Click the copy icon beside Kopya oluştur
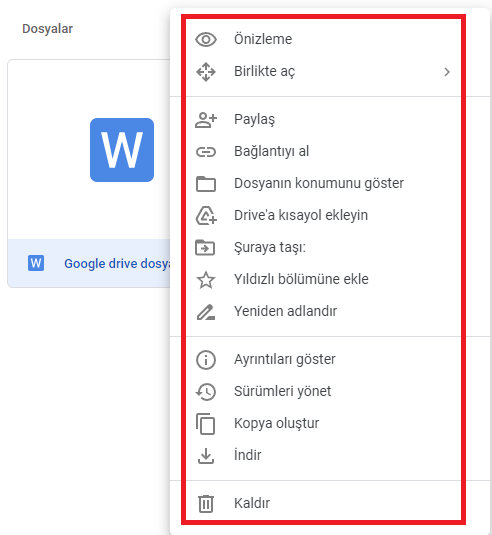The width and height of the screenshot is (492, 535). tap(205, 424)
